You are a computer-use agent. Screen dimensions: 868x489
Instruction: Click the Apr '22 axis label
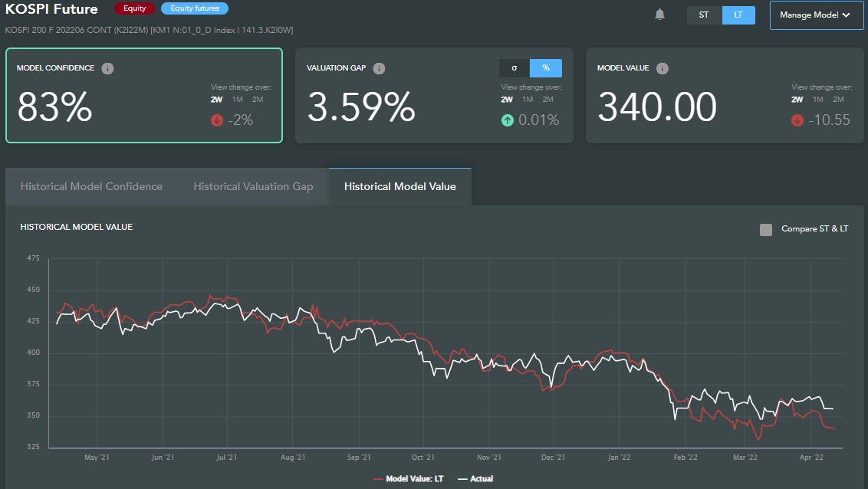click(x=811, y=458)
